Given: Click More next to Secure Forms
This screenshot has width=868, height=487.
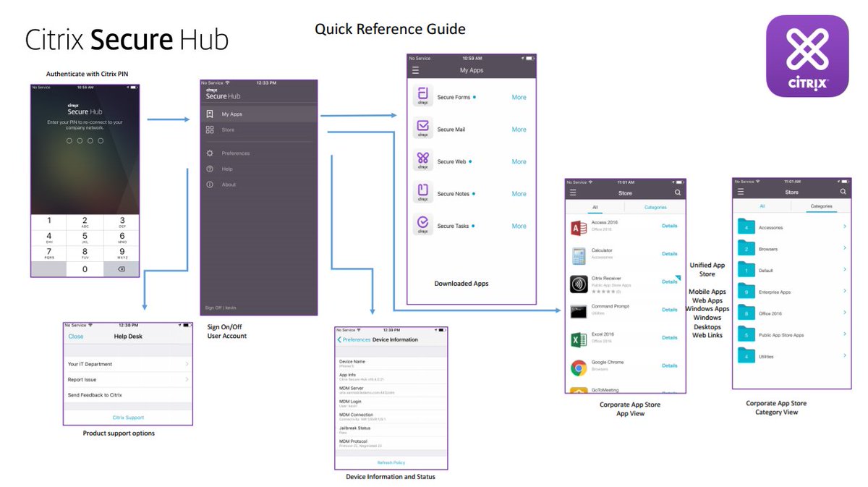Looking at the screenshot, I should tap(519, 97).
